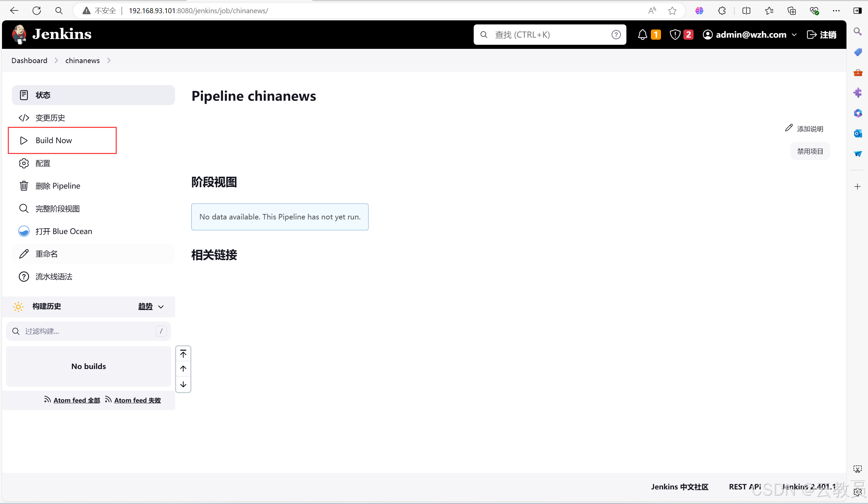Click the Jenkins title text in header

[x=62, y=34]
